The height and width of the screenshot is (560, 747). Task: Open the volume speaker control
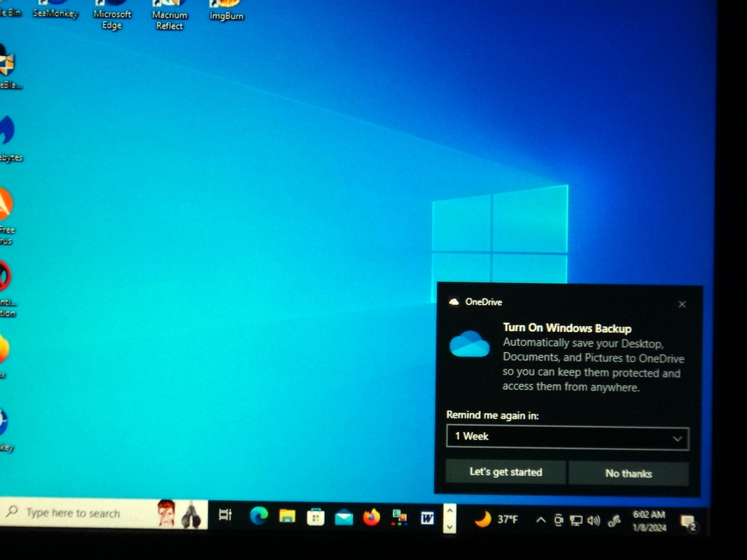click(594, 521)
